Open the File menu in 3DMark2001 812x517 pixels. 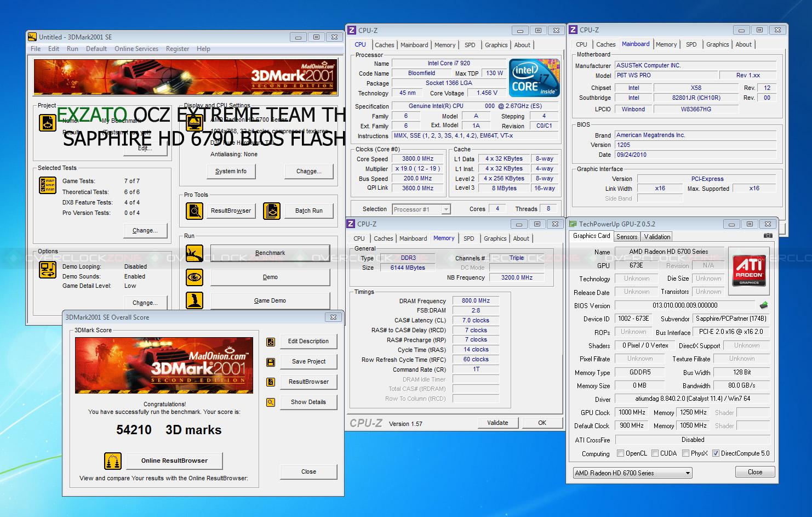[36, 49]
